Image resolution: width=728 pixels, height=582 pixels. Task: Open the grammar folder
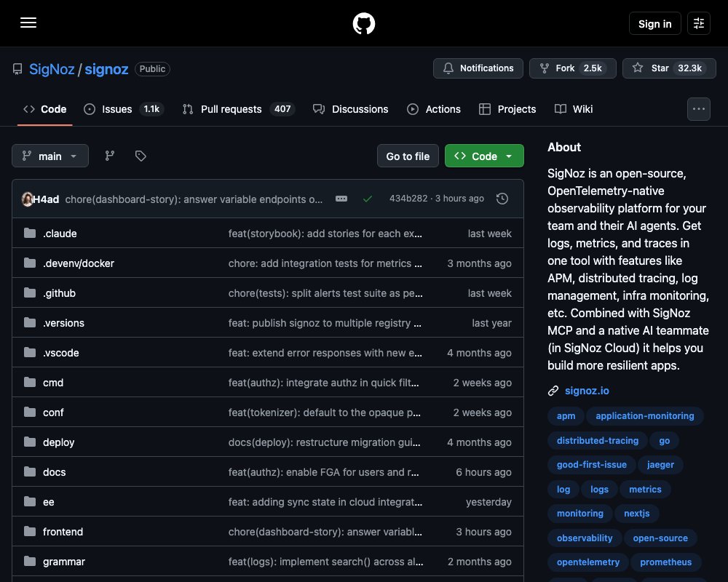63,562
